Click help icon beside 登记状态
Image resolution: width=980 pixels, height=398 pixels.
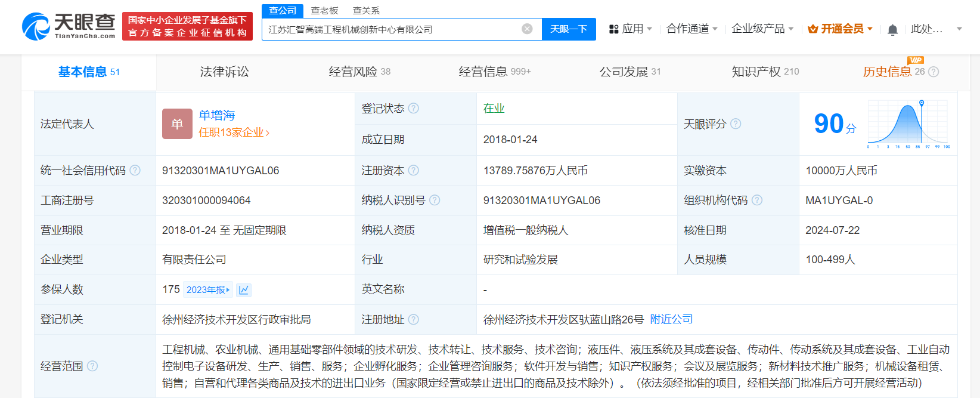pyautogui.click(x=414, y=109)
